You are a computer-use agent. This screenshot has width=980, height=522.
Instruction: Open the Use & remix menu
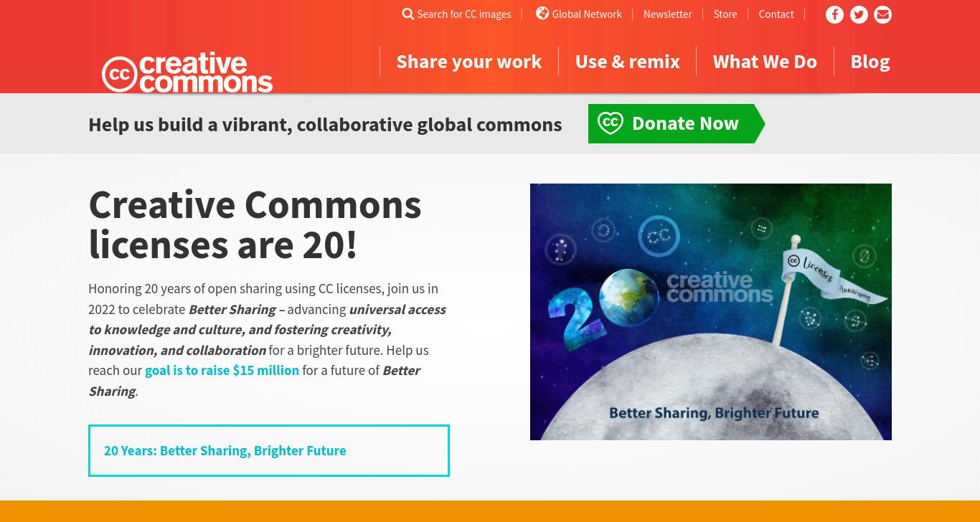click(x=628, y=62)
